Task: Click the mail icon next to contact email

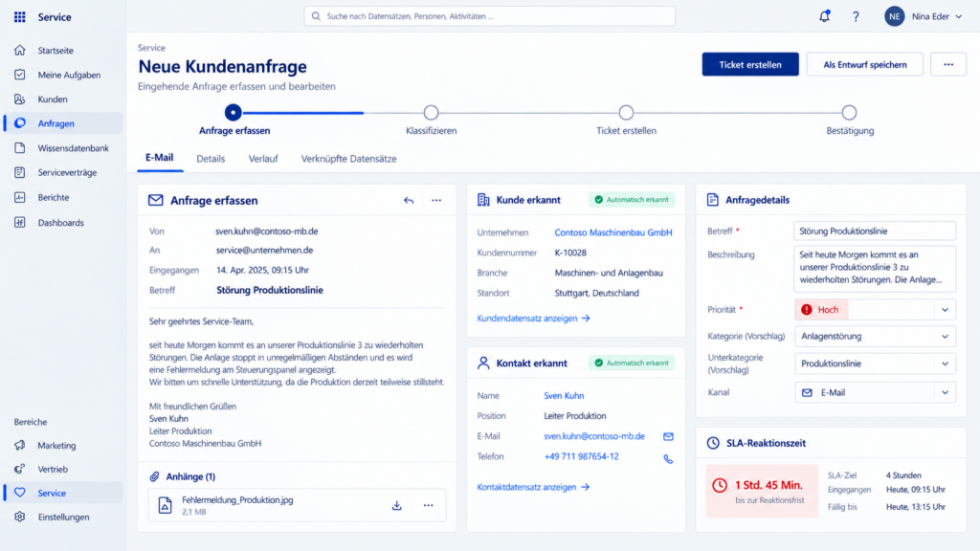Action: tap(668, 436)
